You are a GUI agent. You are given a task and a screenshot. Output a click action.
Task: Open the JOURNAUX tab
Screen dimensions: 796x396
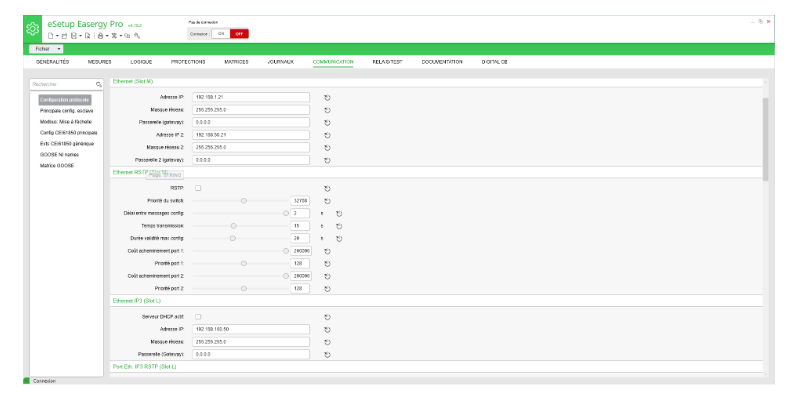coord(281,62)
